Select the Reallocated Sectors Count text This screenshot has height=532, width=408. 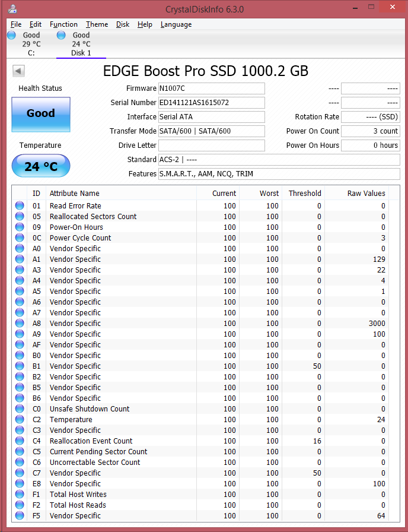[93, 217]
